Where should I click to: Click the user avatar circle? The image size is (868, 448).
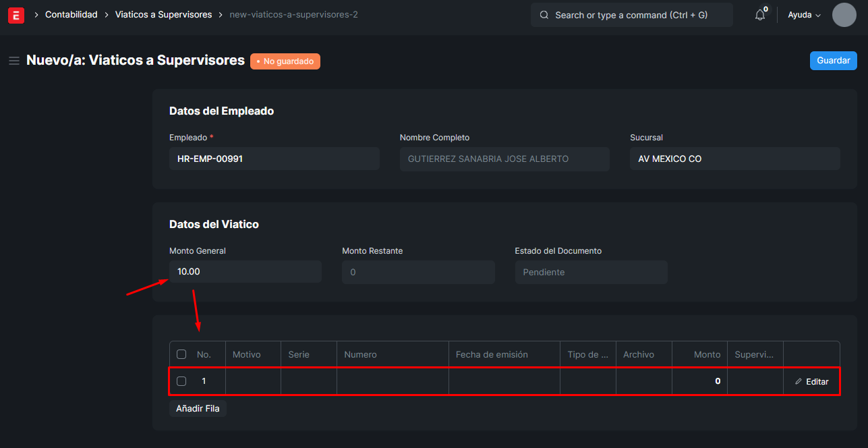click(844, 15)
